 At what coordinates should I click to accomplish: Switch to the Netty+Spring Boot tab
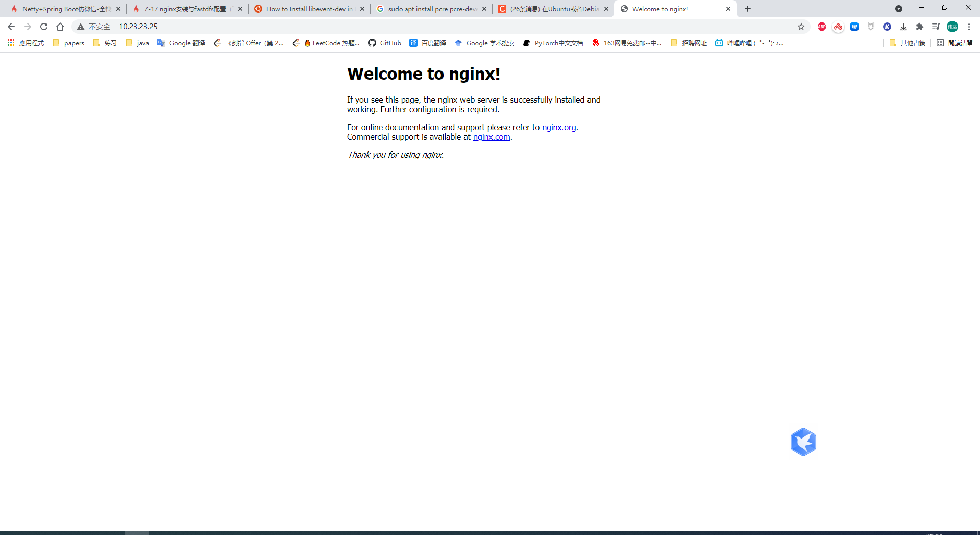(65, 9)
